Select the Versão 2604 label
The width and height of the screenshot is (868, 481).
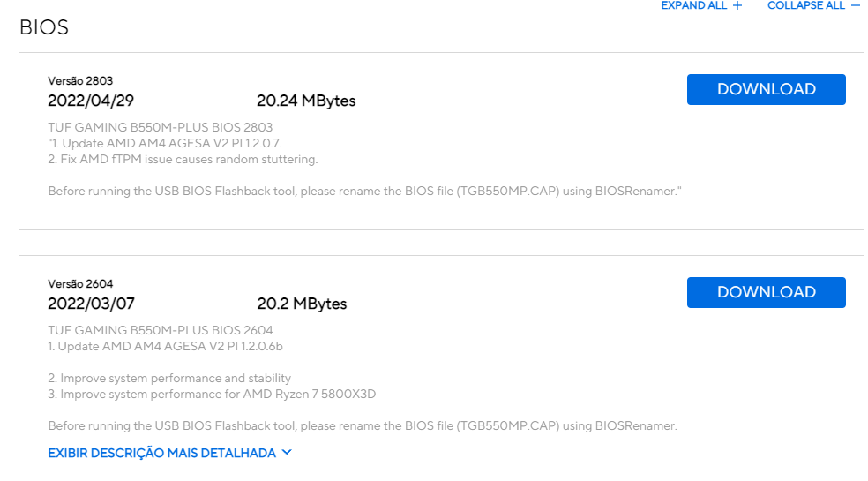tap(80, 283)
